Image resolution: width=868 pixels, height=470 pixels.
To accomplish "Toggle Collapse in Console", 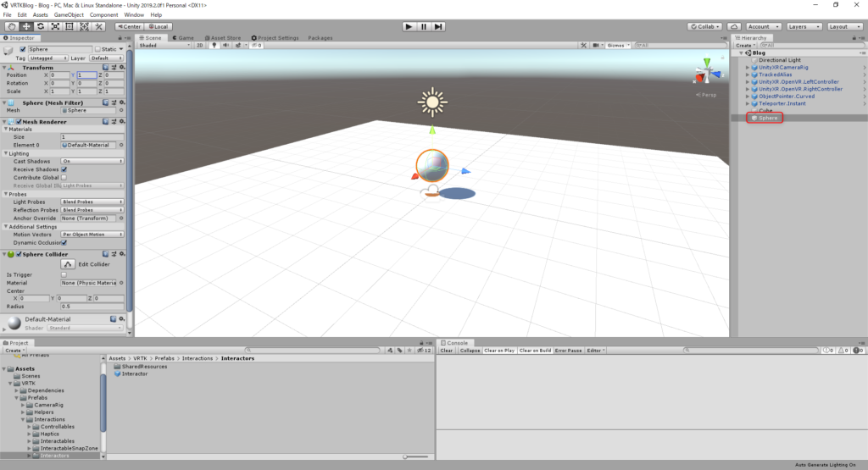I will point(470,351).
